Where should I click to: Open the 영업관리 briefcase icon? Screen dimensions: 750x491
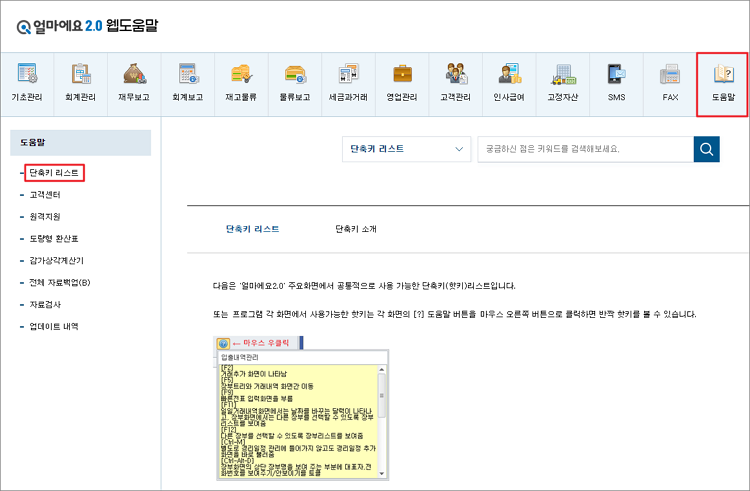[x=402, y=74]
